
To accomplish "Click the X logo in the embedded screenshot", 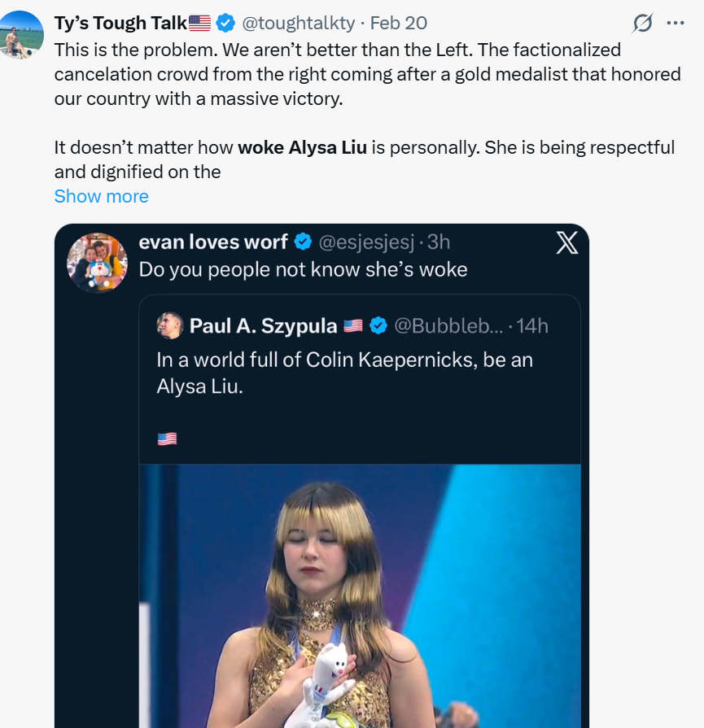I will click(566, 242).
